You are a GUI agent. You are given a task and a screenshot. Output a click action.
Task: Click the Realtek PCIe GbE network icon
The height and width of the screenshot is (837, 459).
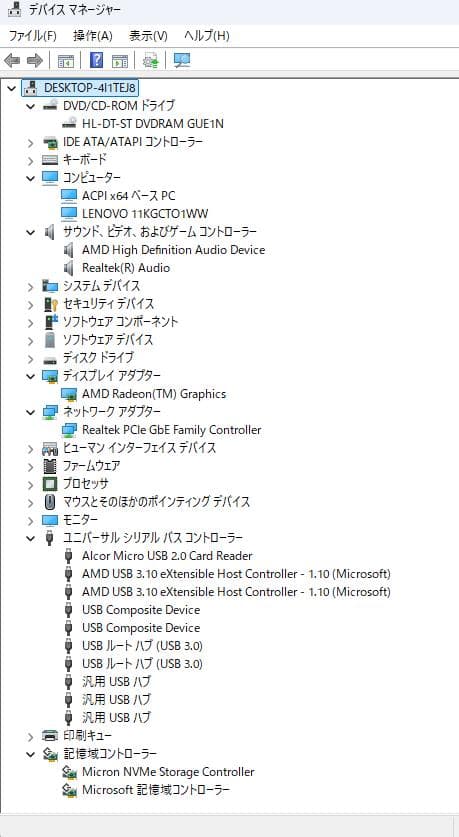coord(69,430)
